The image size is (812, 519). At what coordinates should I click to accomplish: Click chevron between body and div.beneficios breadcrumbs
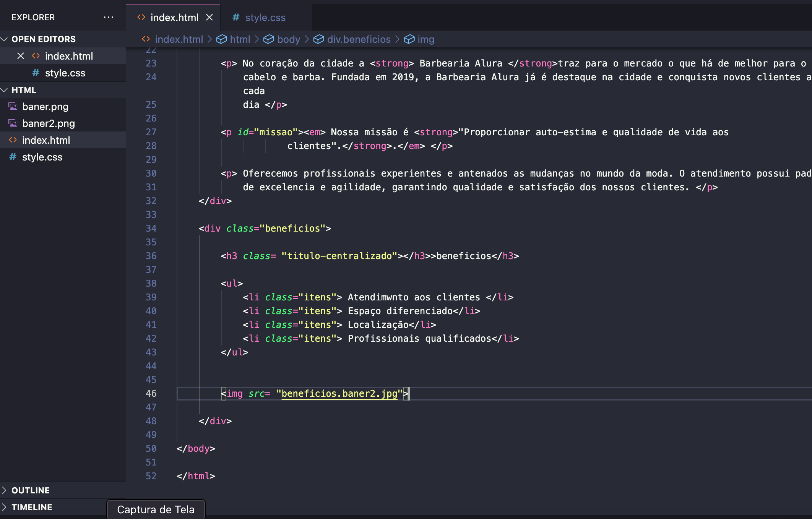(x=307, y=39)
